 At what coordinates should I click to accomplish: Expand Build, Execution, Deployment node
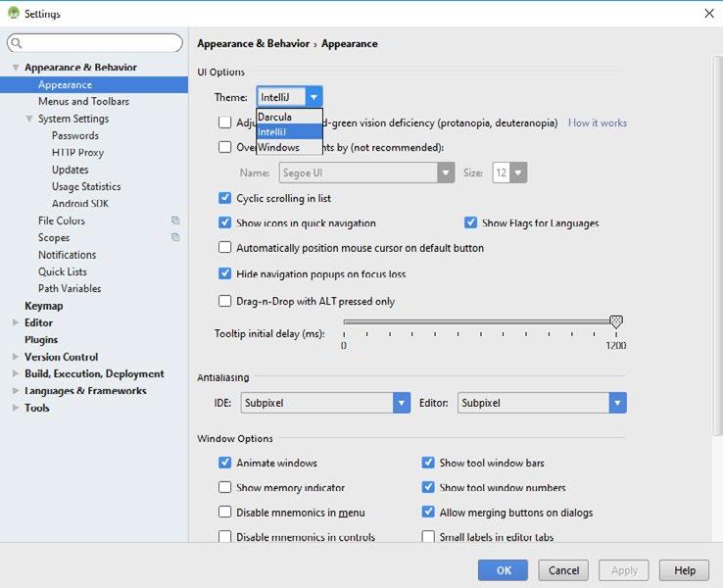pos(16,373)
